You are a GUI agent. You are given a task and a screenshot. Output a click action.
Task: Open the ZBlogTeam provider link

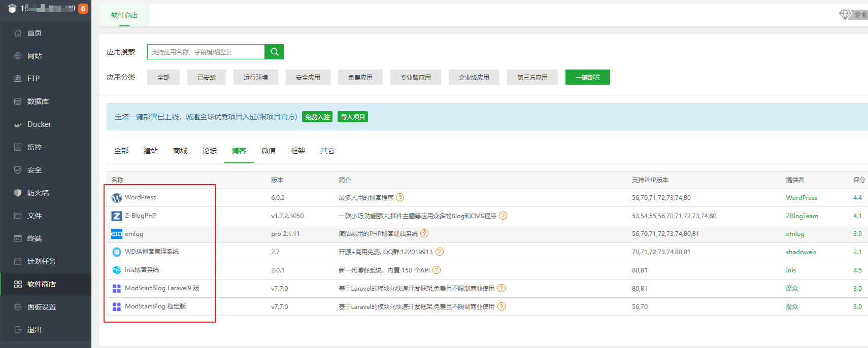tap(802, 216)
